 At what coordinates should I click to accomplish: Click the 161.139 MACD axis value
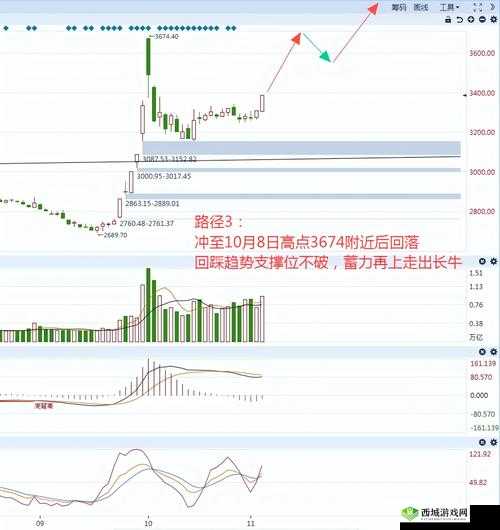[x=483, y=364]
